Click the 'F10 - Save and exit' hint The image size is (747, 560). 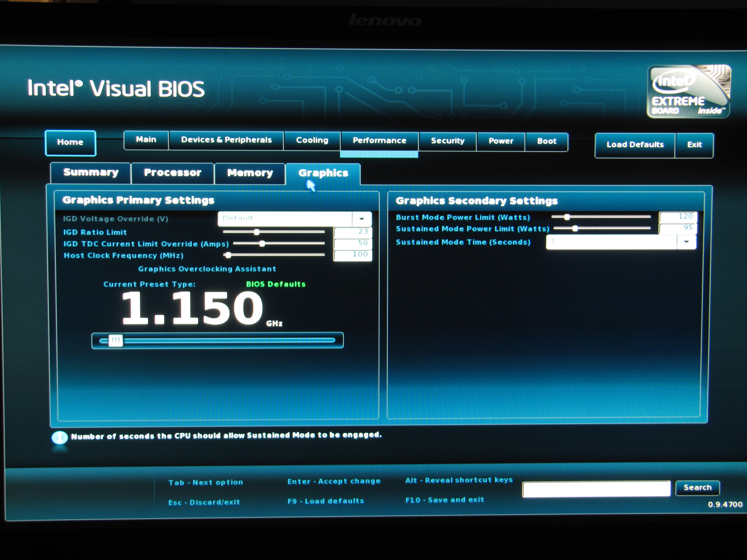[x=445, y=500]
